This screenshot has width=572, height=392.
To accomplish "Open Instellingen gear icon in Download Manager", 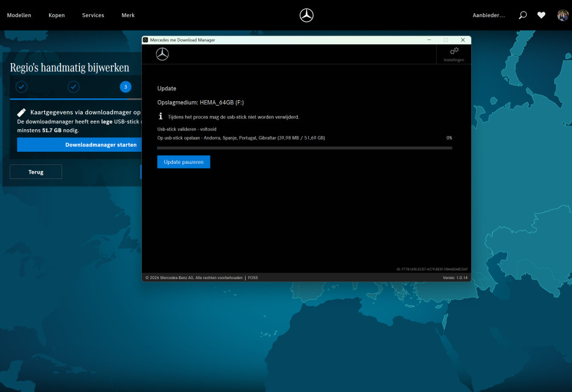I will pyautogui.click(x=454, y=54).
